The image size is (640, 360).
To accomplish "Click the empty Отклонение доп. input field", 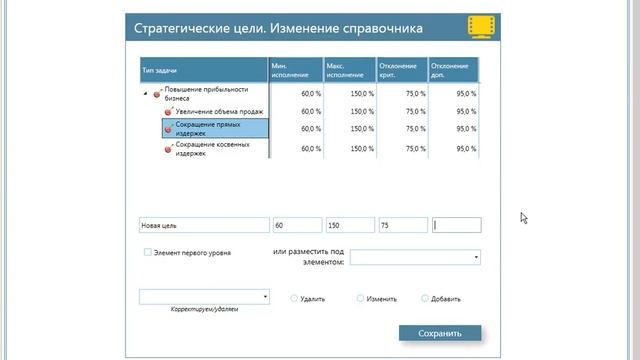I will pos(457,225).
